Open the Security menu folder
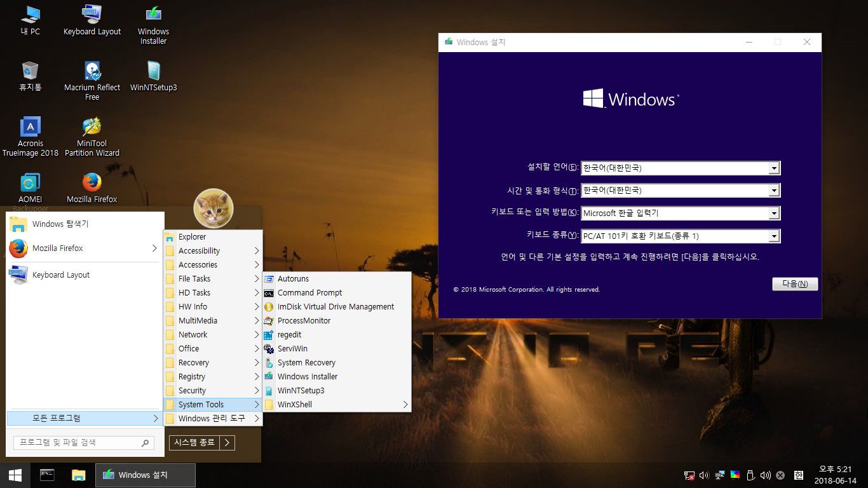The width and height of the screenshot is (868, 488). tap(213, 390)
